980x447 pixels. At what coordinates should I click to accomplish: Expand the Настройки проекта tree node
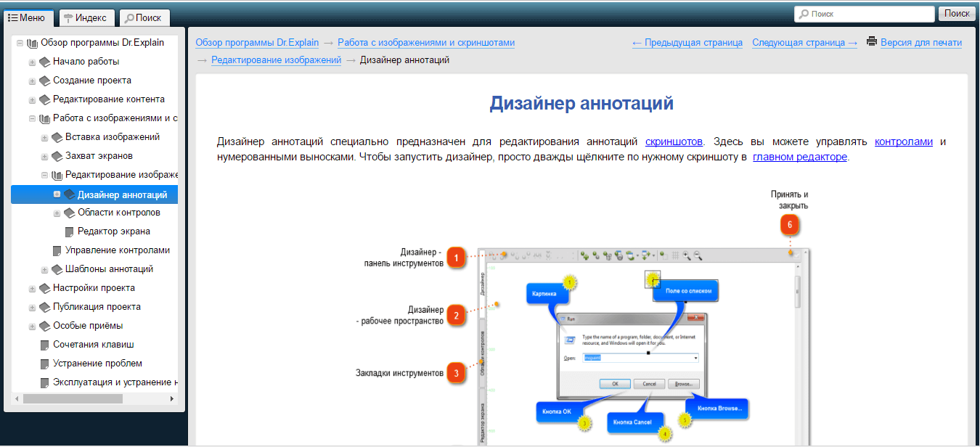point(32,288)
